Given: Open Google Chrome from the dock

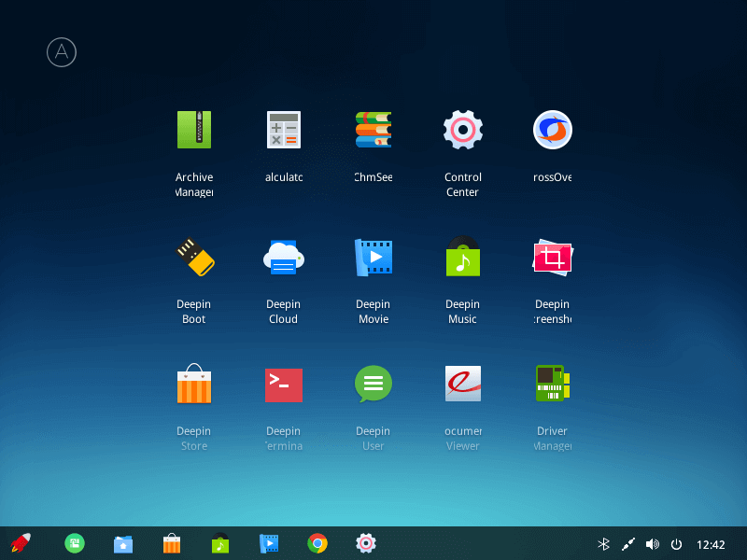Looking at the screenshot, I should click(317, 543).
